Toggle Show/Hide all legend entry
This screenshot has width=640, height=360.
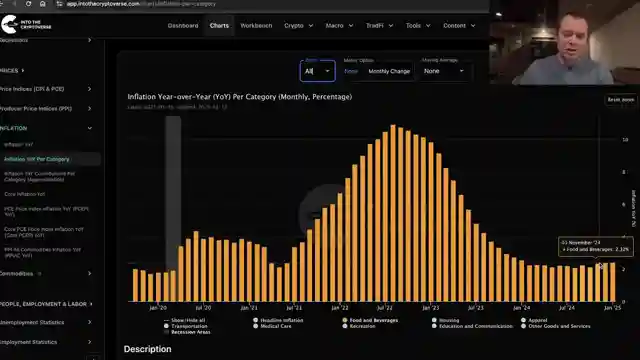pyautogui.click(x=184, y=320)
